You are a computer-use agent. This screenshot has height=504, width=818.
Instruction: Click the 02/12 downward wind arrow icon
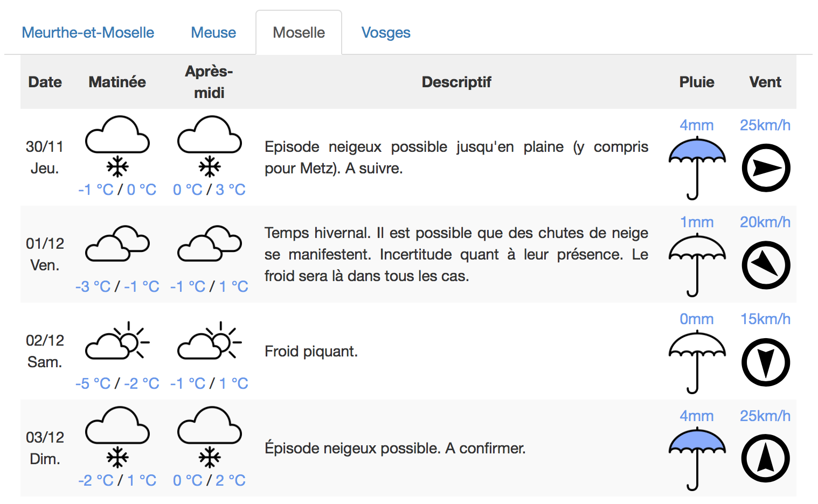pyautogui.click(x=766, y=362)
